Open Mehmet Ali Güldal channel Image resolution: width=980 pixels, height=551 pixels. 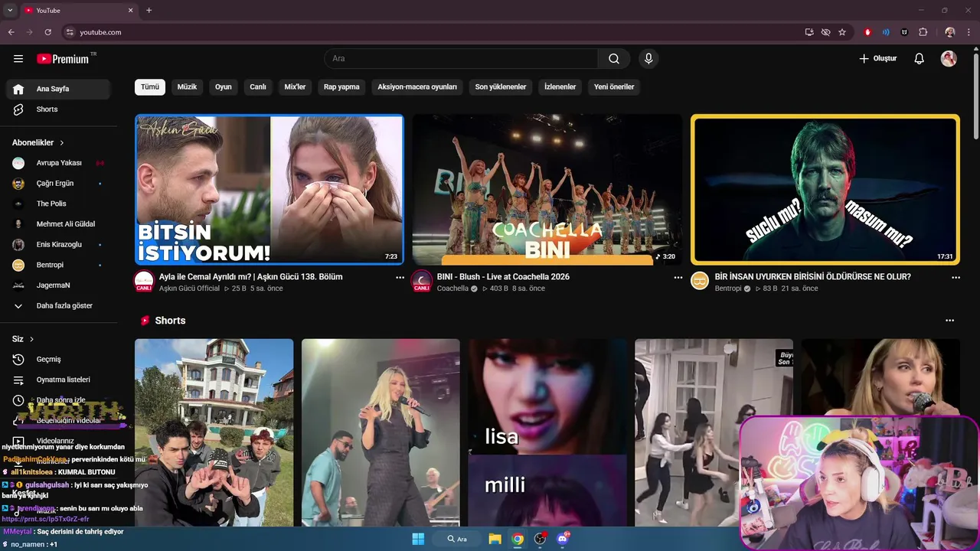tap(58, 224)
